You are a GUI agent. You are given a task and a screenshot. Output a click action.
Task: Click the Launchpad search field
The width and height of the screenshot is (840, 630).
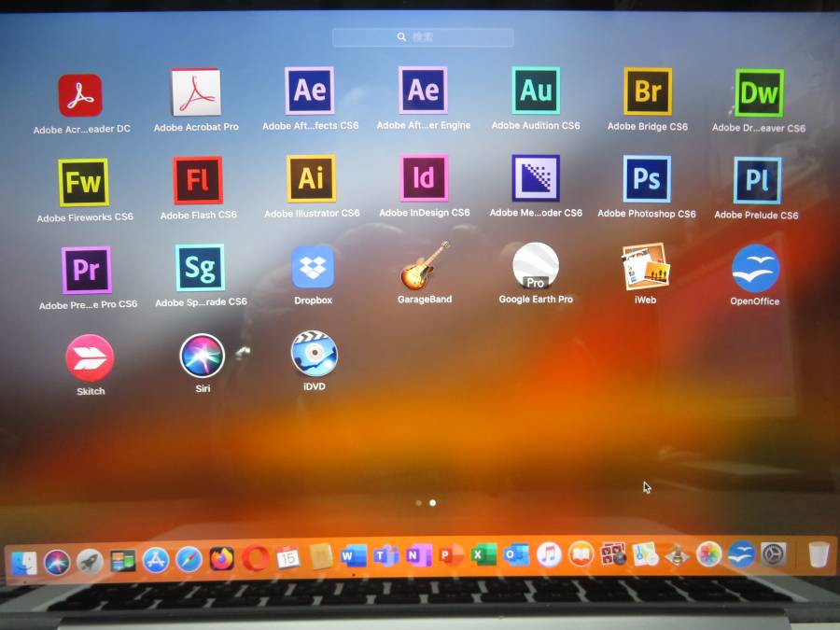(x=423, y=37)
